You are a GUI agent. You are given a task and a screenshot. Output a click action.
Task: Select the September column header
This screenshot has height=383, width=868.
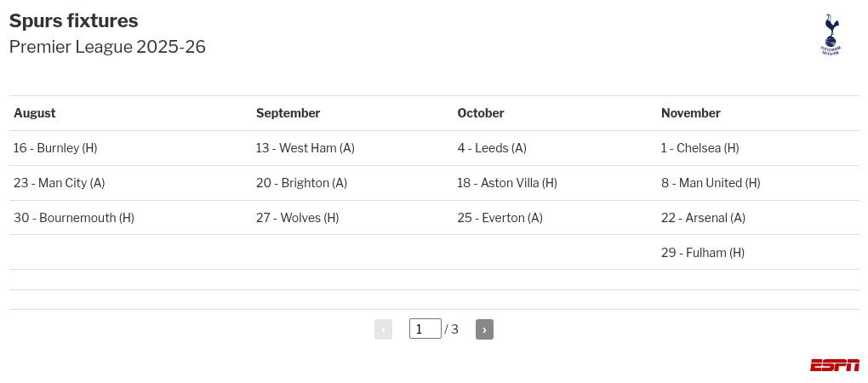(288, 113)
